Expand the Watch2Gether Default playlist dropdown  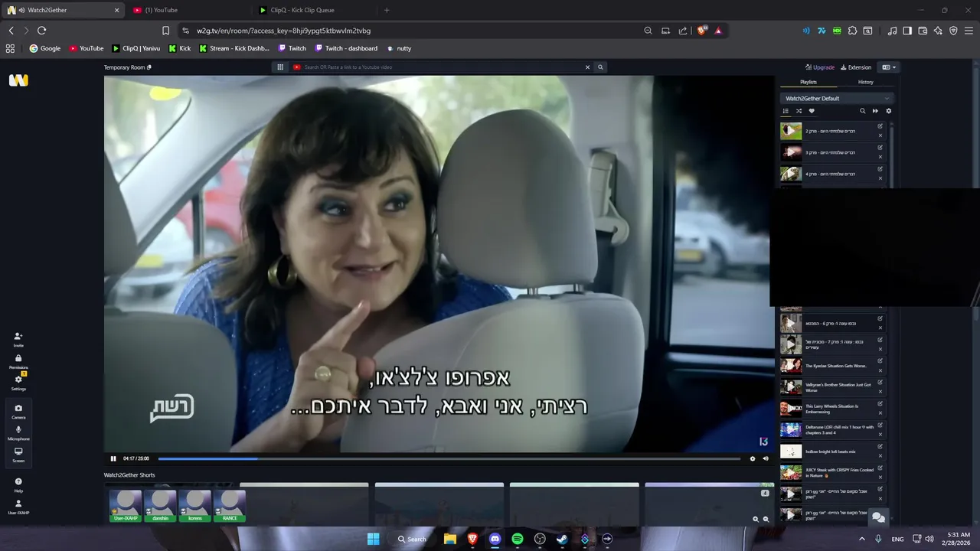click(x=837, y=98)
